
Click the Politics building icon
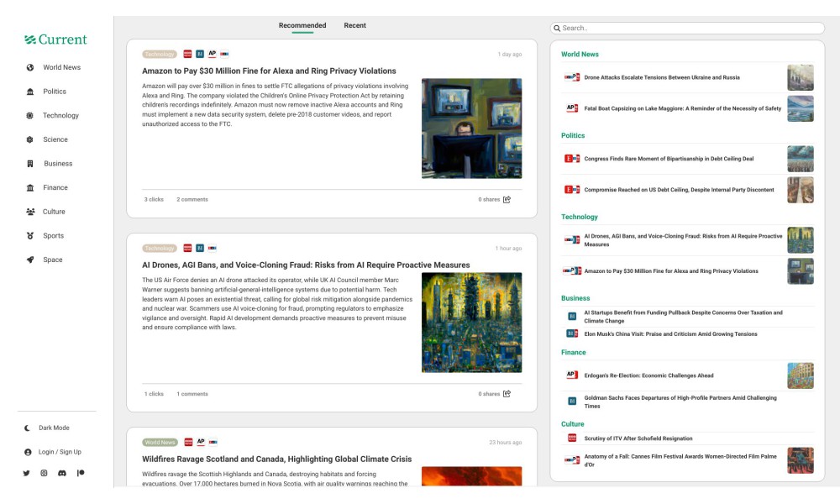tap(30, 92)
